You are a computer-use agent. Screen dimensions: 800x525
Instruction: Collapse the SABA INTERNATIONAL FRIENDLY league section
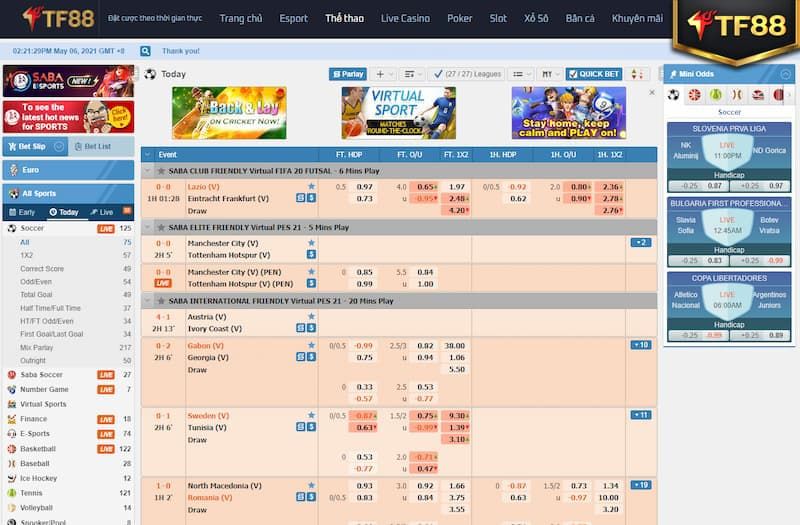147,301
